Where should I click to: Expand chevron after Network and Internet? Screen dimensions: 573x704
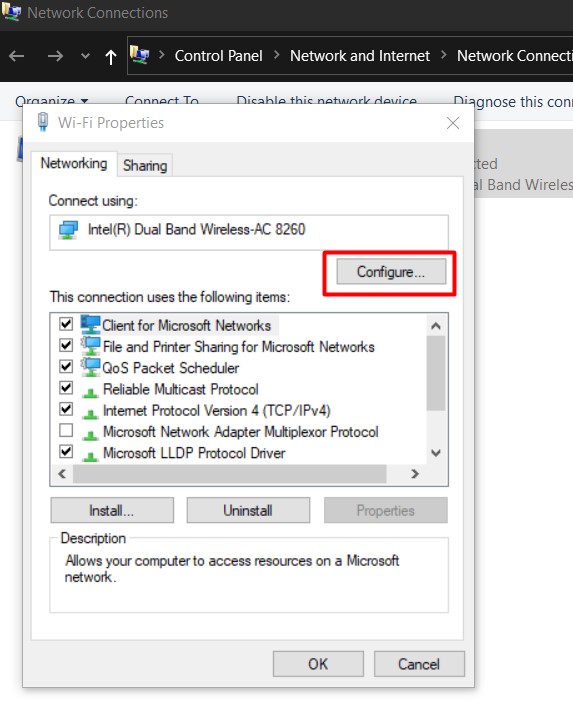pos(444,55)
